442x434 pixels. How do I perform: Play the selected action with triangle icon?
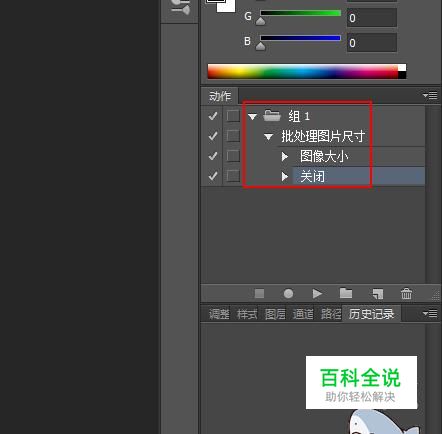[317, 294]
